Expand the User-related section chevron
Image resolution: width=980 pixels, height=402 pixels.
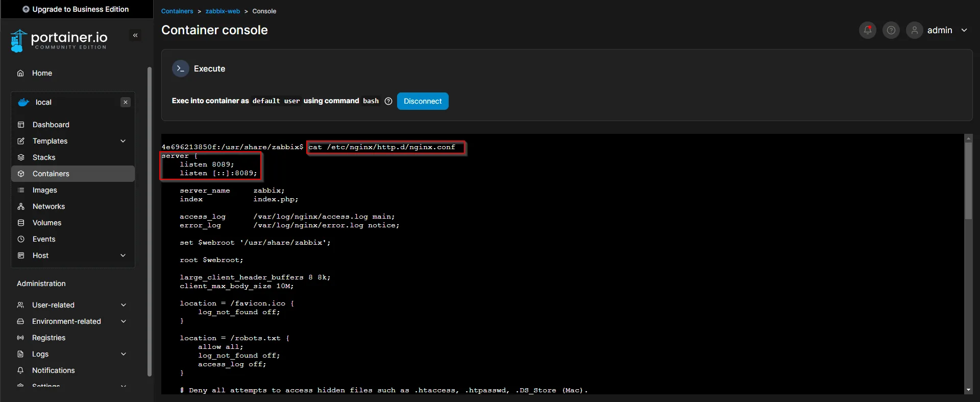click(x=124, y=305)
